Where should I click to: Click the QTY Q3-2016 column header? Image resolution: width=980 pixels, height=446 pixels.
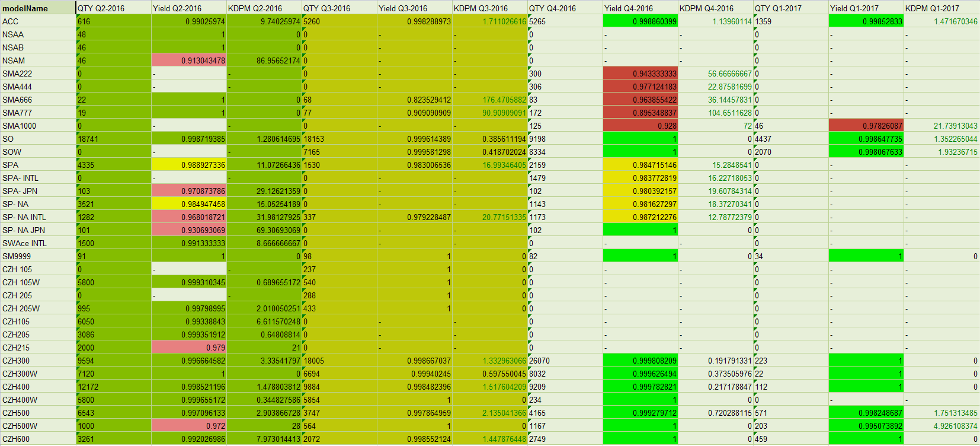point(340,8)
